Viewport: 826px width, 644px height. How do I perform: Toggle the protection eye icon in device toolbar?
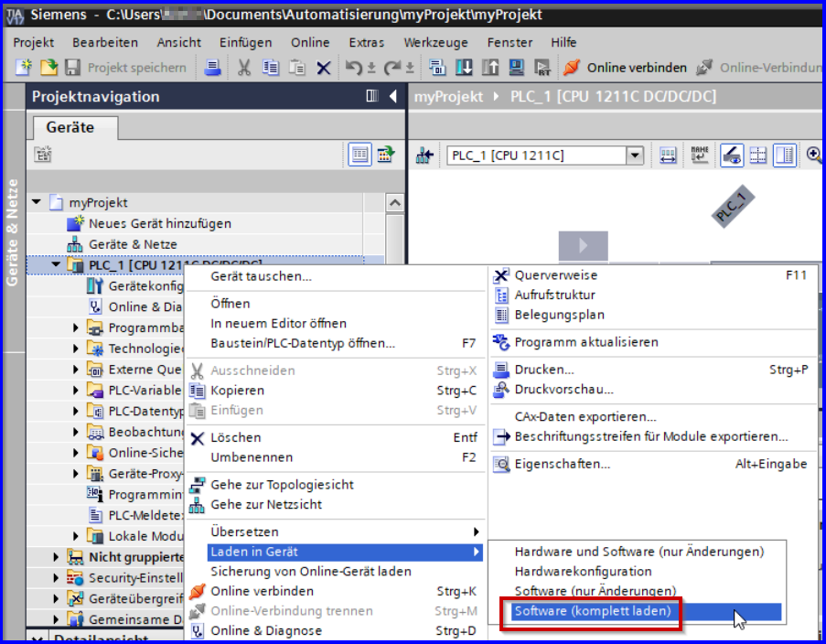[732, 155]
